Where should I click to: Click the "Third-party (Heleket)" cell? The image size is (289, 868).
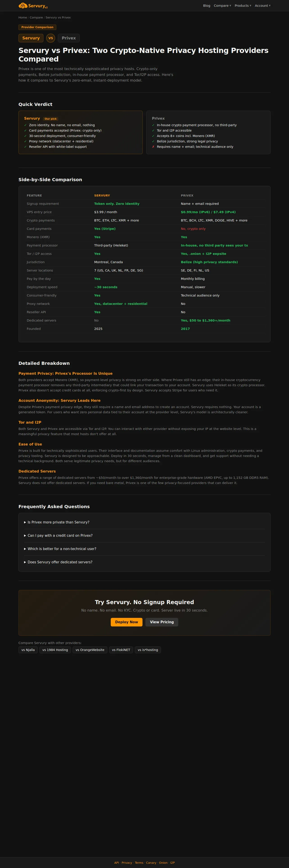111,246
